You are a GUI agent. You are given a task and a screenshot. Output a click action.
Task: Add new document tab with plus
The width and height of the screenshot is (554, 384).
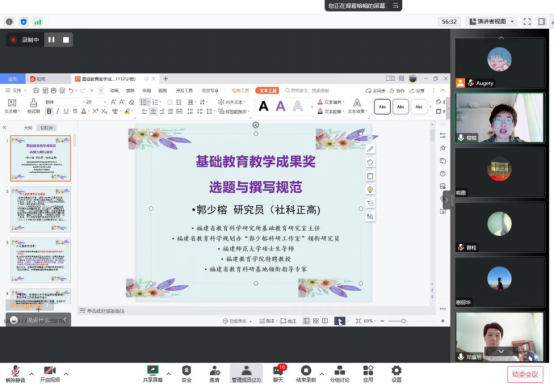point(165,78)
